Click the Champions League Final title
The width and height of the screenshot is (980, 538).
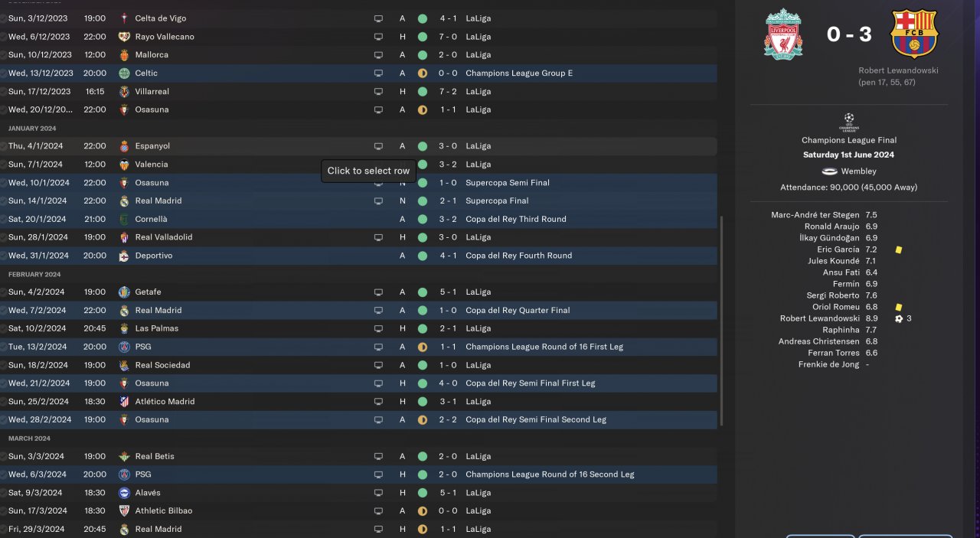tap(848, 141)
